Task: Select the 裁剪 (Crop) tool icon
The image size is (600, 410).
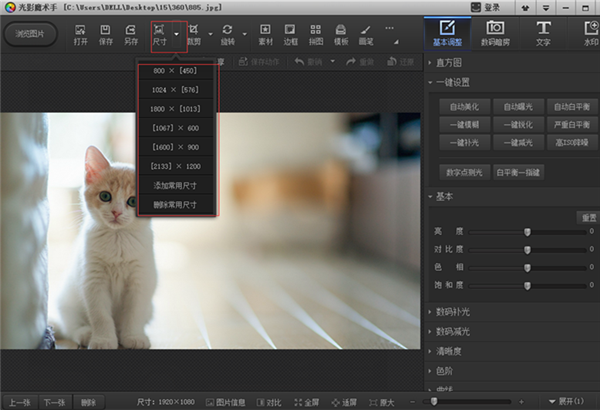Action: click(194, 33)
